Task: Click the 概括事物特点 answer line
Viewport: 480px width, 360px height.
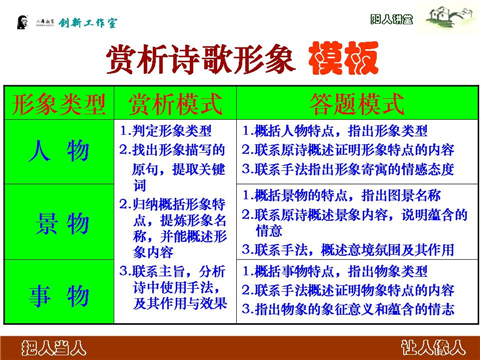Action: [x=335, y=271]
